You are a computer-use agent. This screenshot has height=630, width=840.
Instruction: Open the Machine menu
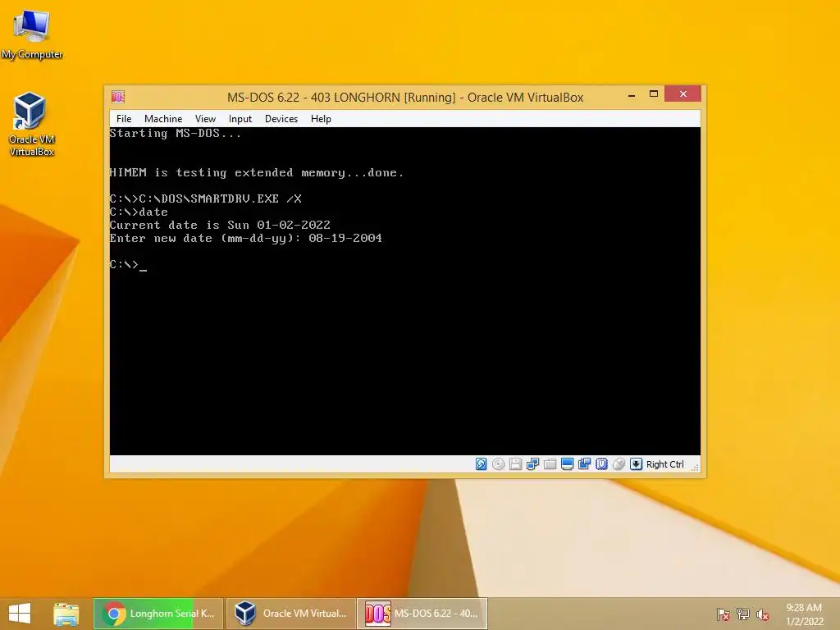(x=163, y=118)
